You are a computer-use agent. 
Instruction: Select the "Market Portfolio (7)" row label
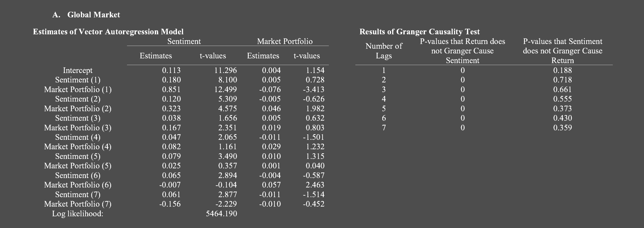77,204
